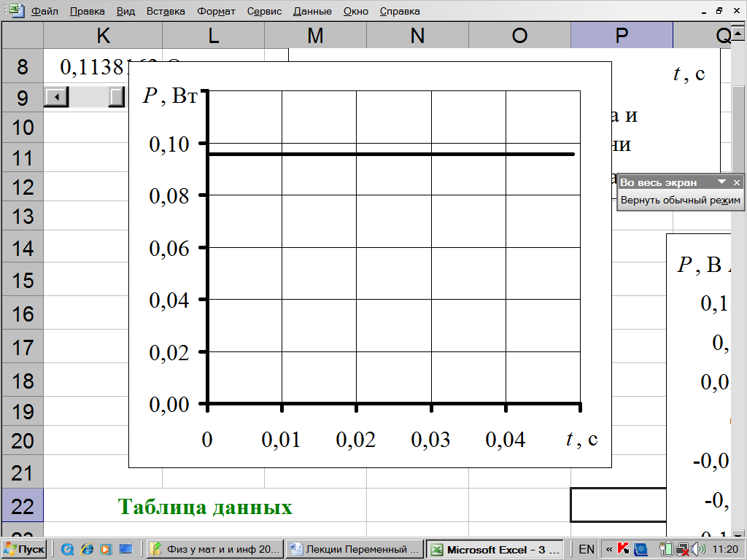Viewport: 747px width, 560px height.
Task: Click the Таблица данных heading text
Action: (x=205, y=506)
